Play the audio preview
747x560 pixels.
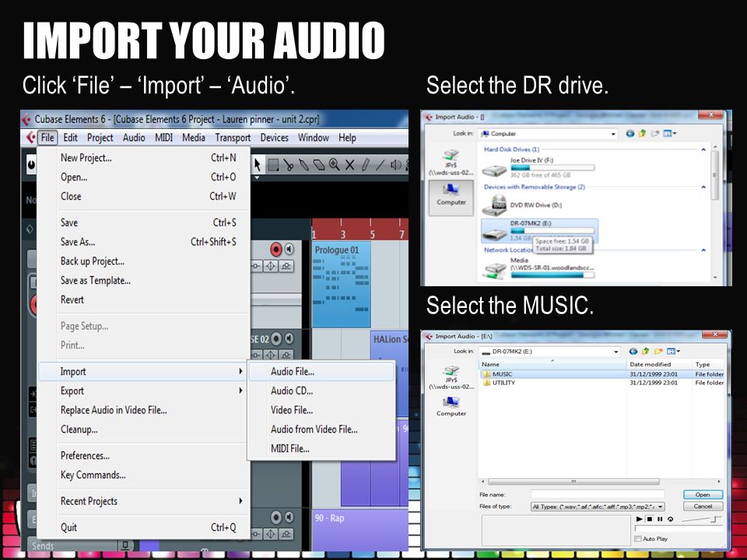640,519
